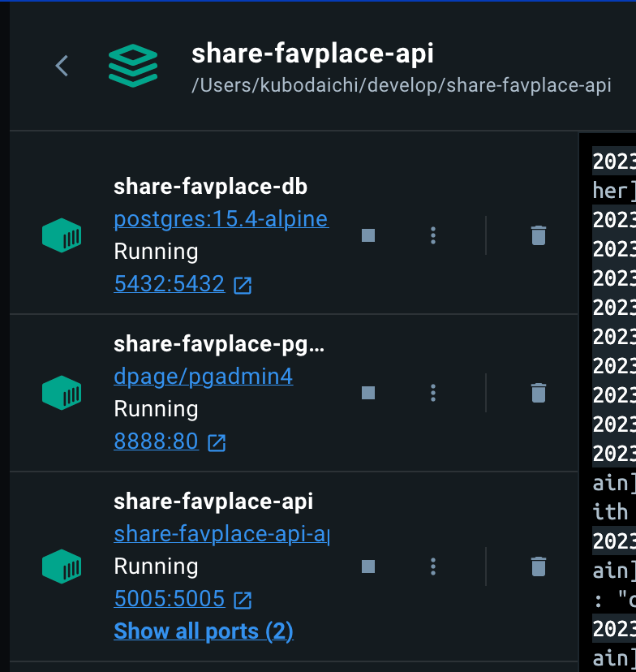This screenshot has width=636, height=672.
Task: Stop the container on port 5005:5005
Action: 368,566
